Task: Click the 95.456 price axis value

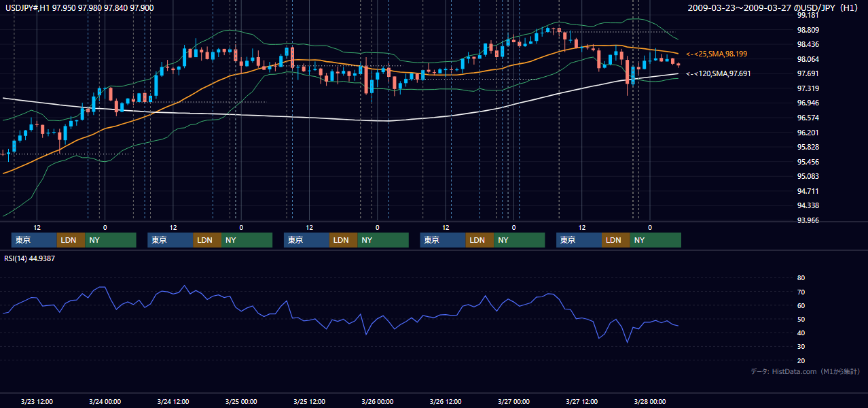Action: tap(810, 162)
